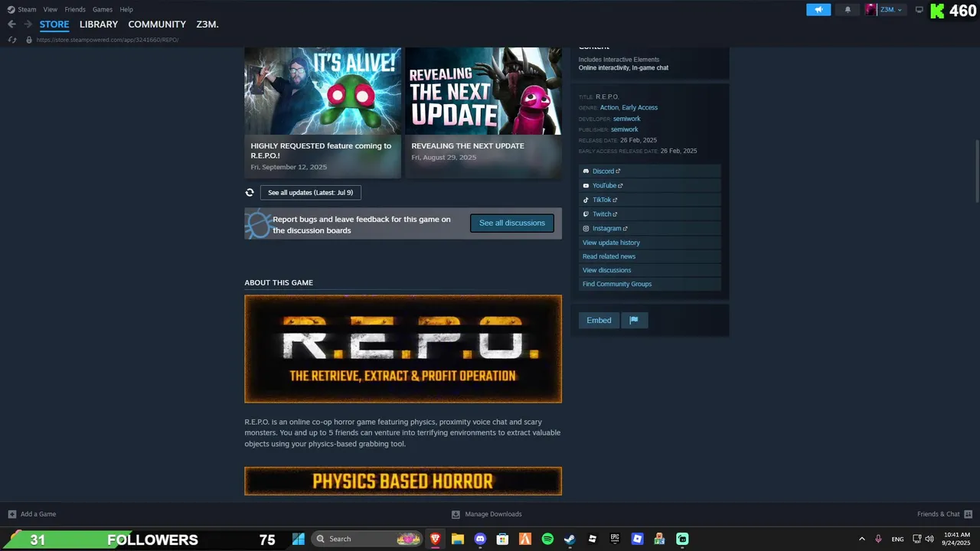Click the Embed button

tap(599, 320)
